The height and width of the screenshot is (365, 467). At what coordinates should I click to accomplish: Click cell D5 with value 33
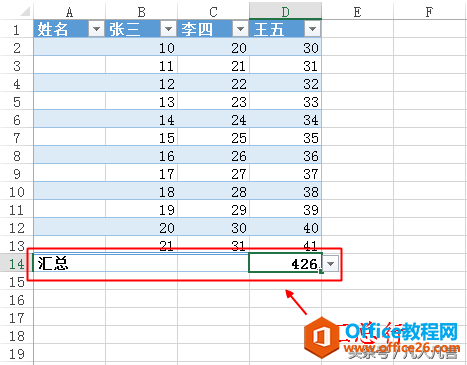coord(285,101)
